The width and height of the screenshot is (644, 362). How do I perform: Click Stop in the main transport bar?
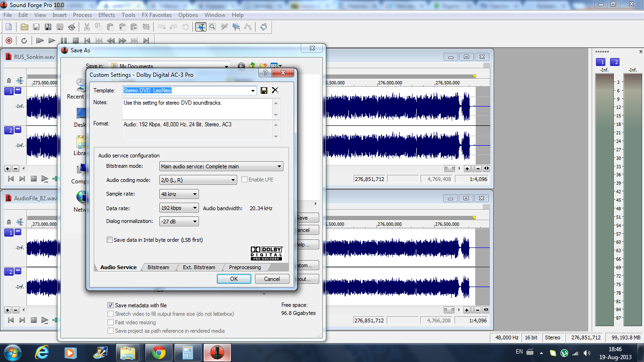(x=75, y=41)
